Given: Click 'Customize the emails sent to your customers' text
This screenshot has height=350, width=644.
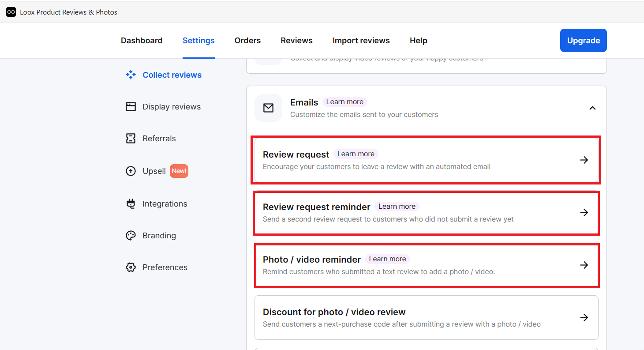Looking at the screenshot, I should pos(364,115).
